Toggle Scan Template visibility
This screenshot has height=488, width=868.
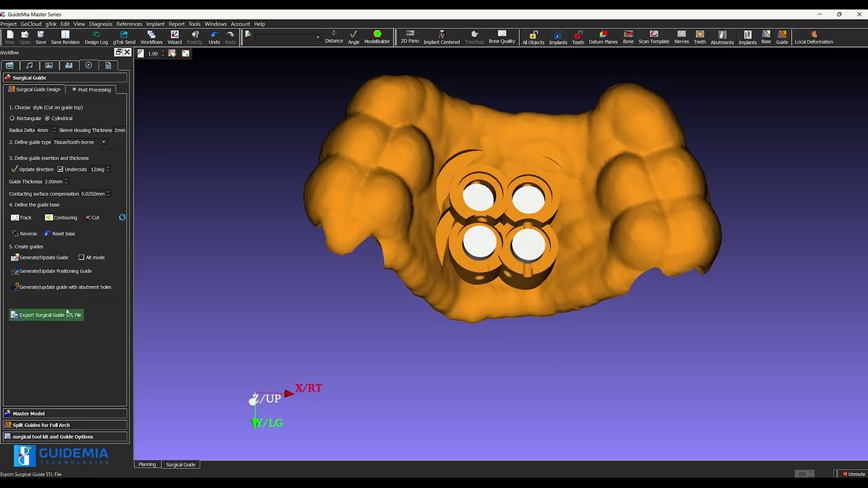tap(654, 37)
